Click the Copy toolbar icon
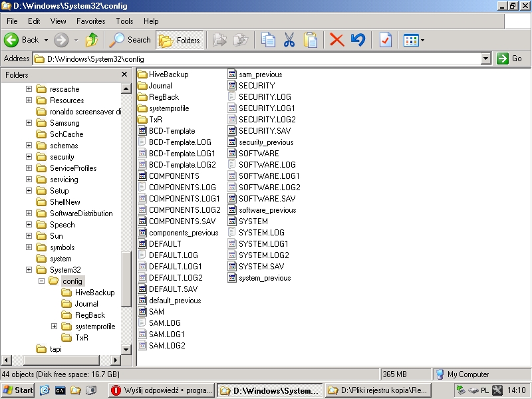 [x=268, y=40]
